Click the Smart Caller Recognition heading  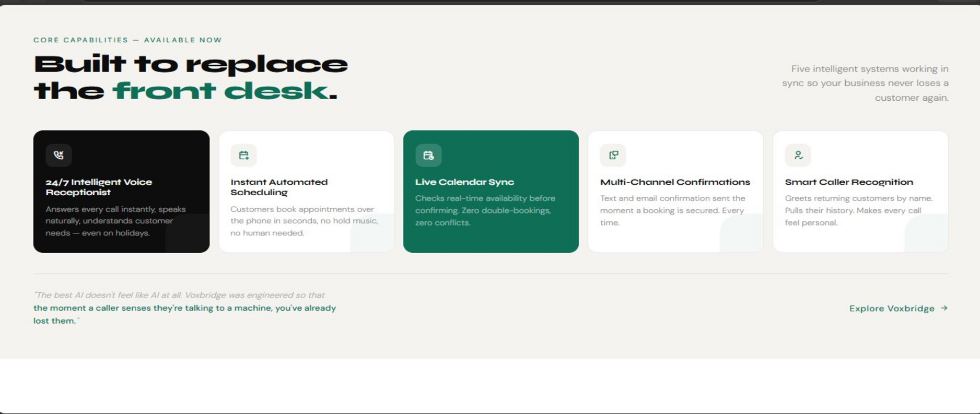pos(849,182)
